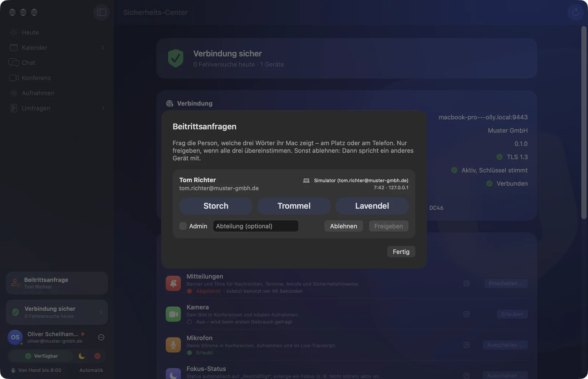Click Einschalten for Mitteilungen
This screenshot has height=379, width=588.
pos(506,284)
